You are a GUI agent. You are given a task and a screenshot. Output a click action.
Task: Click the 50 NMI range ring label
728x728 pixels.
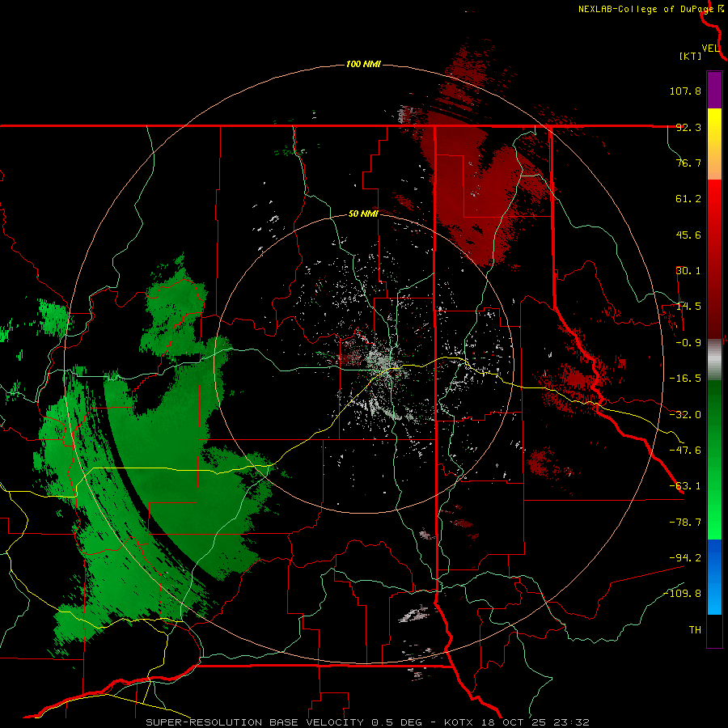[x=363, y=214]
